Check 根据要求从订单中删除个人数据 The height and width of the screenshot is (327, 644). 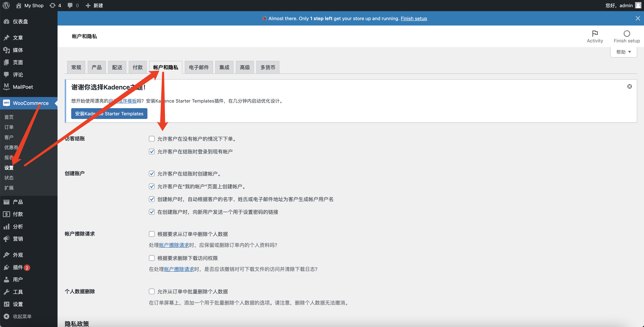(152, 234)
